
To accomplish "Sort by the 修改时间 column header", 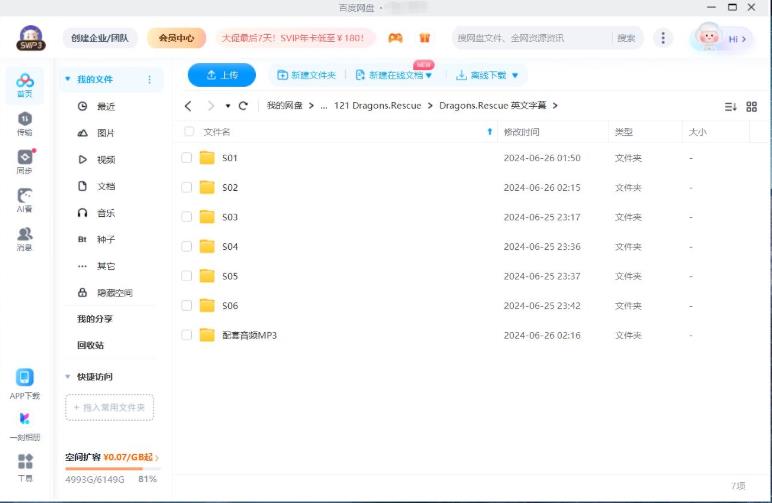I will [521, 131].
